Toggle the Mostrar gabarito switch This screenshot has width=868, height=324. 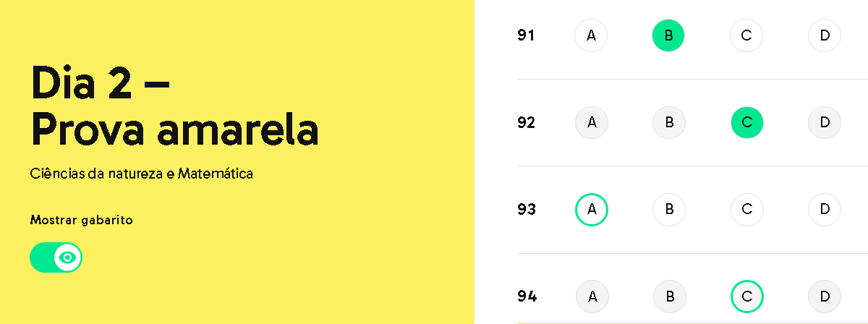pos(56,257)
